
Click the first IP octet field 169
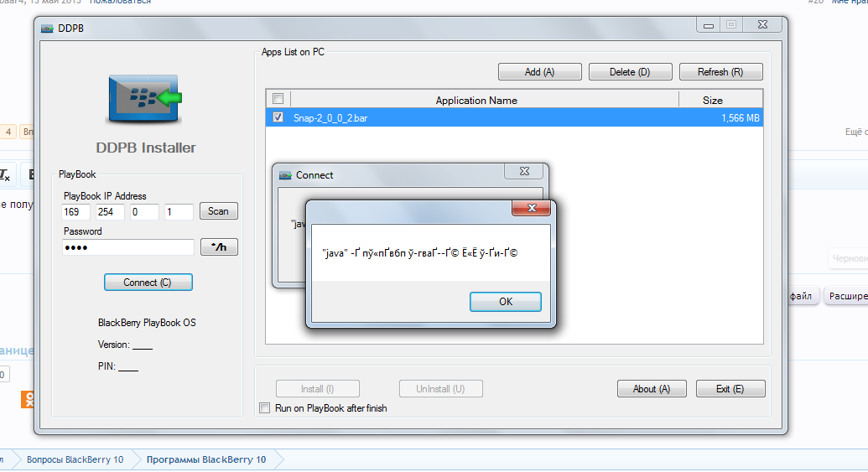click(x=75, y=212)
